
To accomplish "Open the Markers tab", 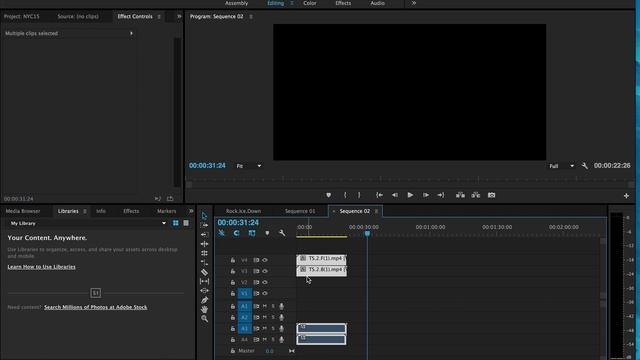I will tap(167, 211).
